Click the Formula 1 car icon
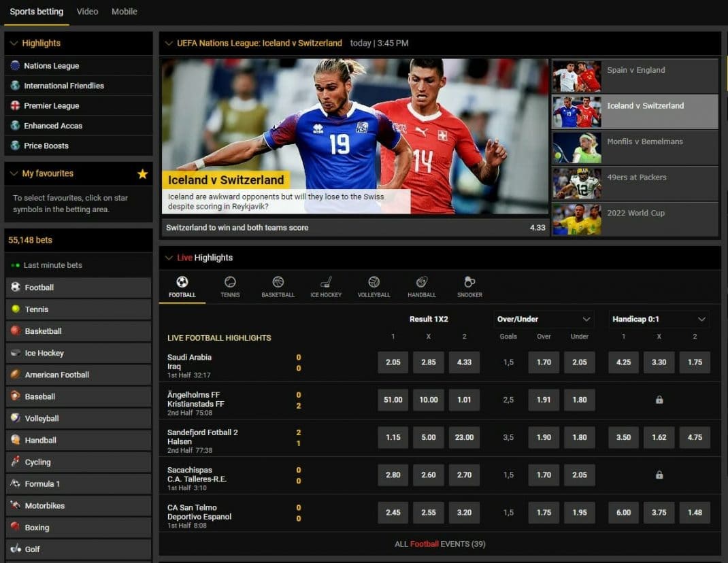The width and height of the screenshot is (728, 563). (16, 483)
